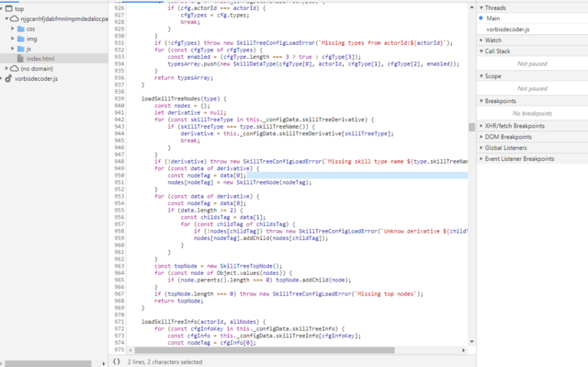Expand the (no domain) node

(6, 68)
